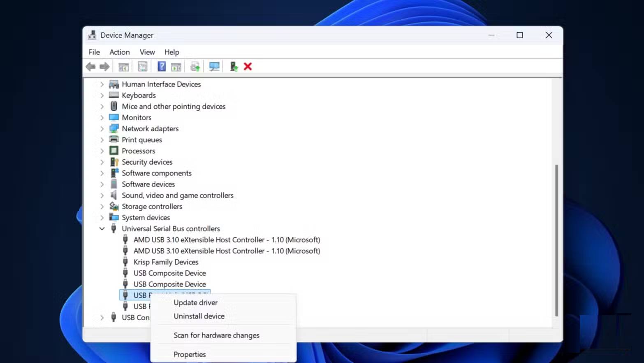Viewport: 644px width, 363px height.
Task: Open the View menu
Action: click(147, 52)
